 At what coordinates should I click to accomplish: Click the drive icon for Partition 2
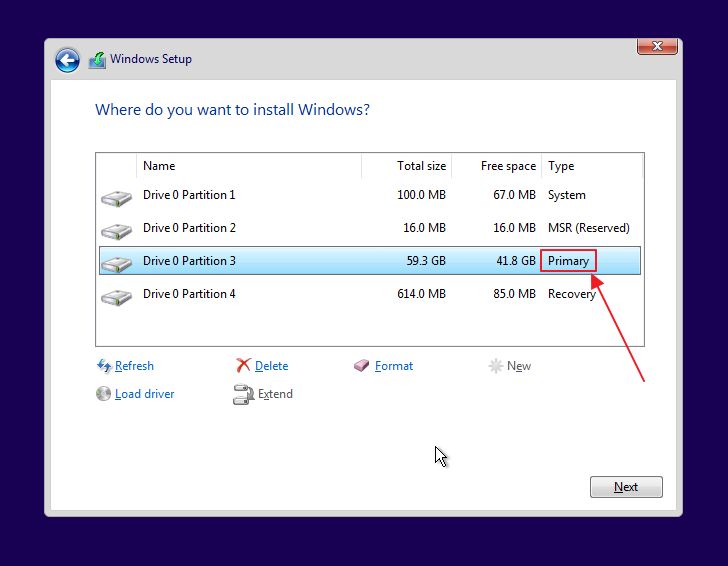(x=117, y=231)
